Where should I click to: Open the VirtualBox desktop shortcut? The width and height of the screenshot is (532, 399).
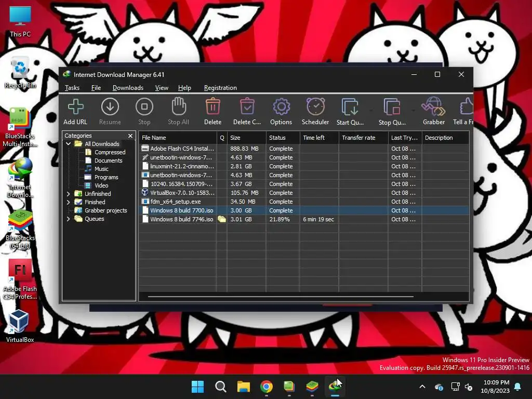20,326
